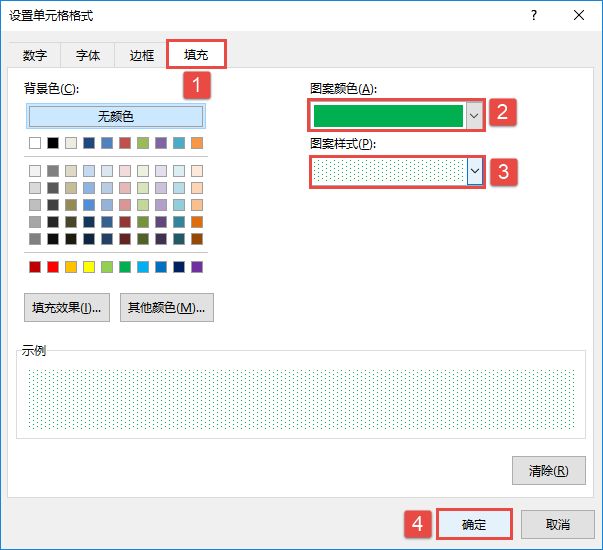Open the 图案样式 dropdown arrow
Viewport: 603px width, 550px height.
475,172
